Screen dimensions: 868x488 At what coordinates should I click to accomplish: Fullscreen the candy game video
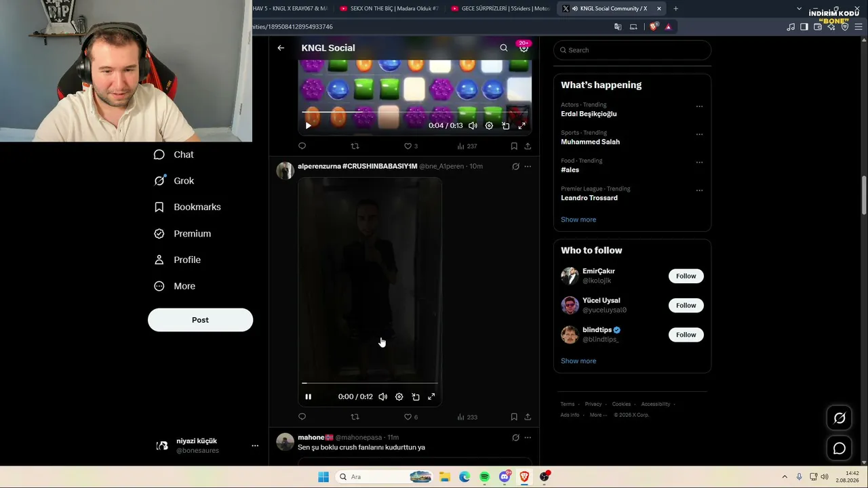521,125
